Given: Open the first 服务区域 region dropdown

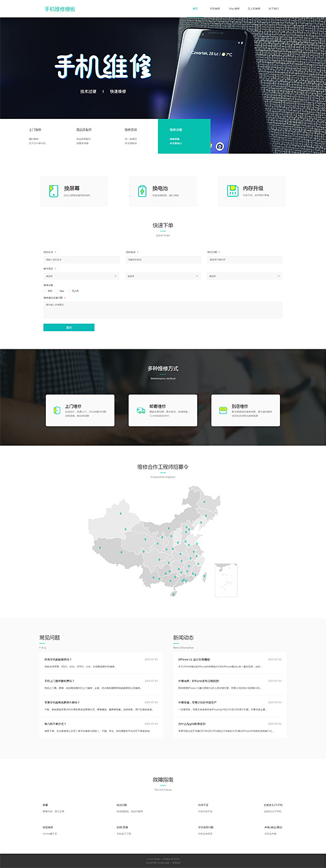Looking at the screenshot, I should coord(81,276).
